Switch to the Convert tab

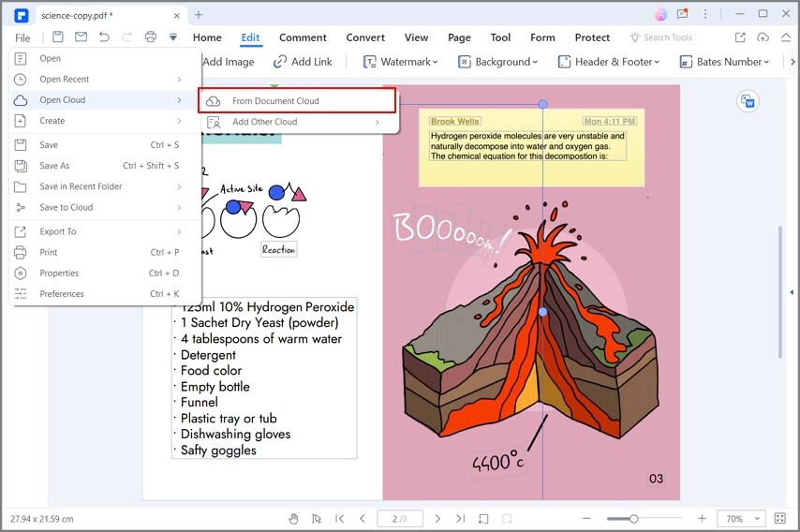(365, 37)
